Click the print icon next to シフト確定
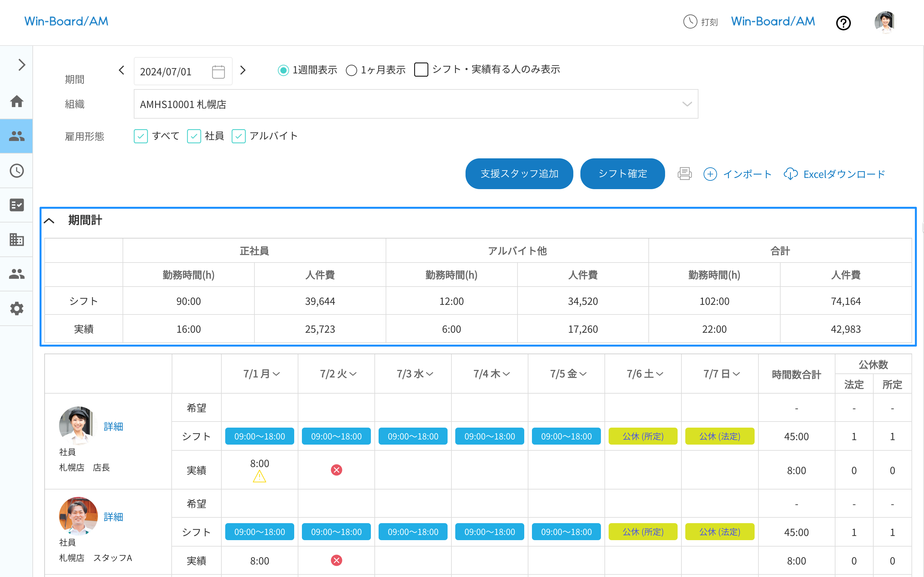The width and height of the screenshot is (924, 577). (x=684, y=174)
